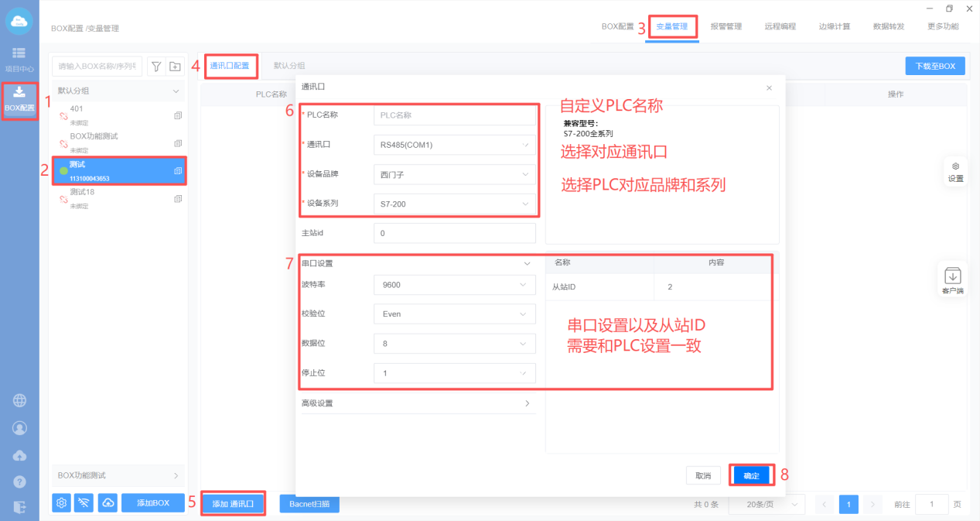Click the globe icon in sidebar

pos(19,400)
